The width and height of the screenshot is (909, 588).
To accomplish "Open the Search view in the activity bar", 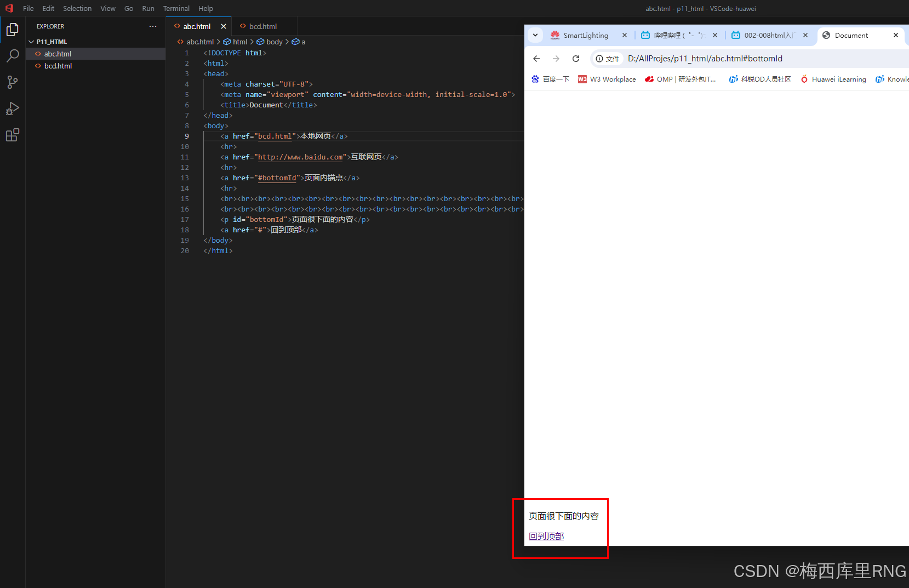I will coord(12,56).
